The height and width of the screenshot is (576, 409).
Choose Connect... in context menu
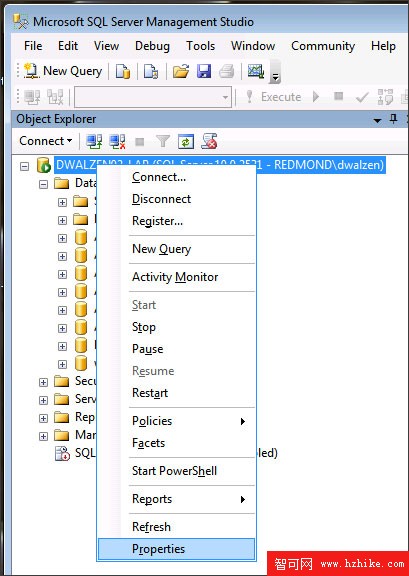(176, 177)
